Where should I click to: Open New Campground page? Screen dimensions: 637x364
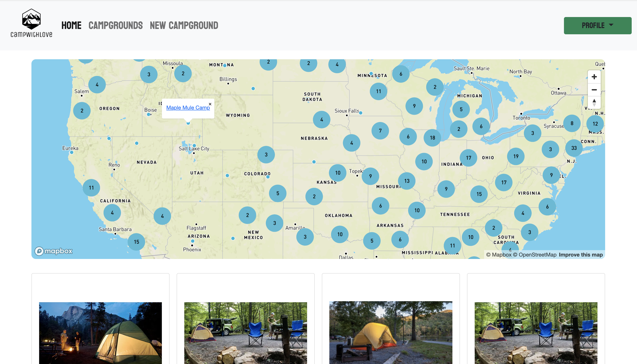click(x=184, y=25)
